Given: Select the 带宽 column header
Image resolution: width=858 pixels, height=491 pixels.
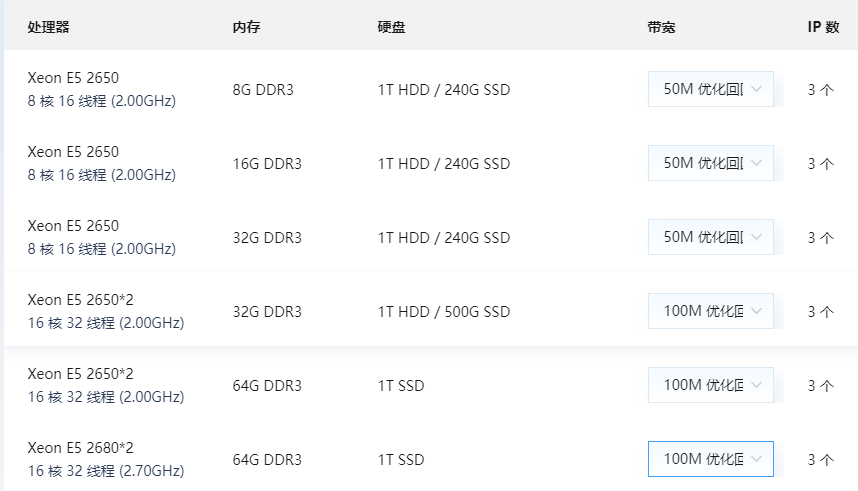Looking at the screenshot, I should point(662,27).
